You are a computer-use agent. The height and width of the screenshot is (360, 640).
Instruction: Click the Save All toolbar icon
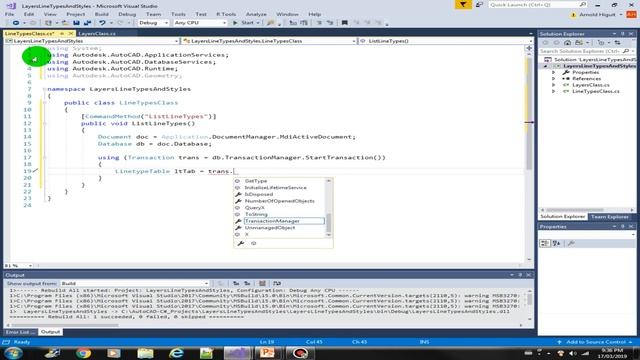click(x=87, y=23)
